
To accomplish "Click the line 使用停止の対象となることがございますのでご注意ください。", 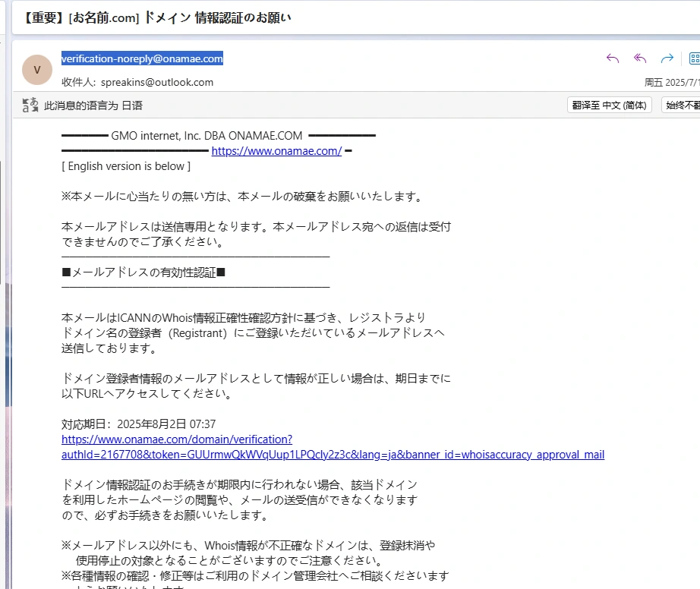I will [x=229, y=560].
